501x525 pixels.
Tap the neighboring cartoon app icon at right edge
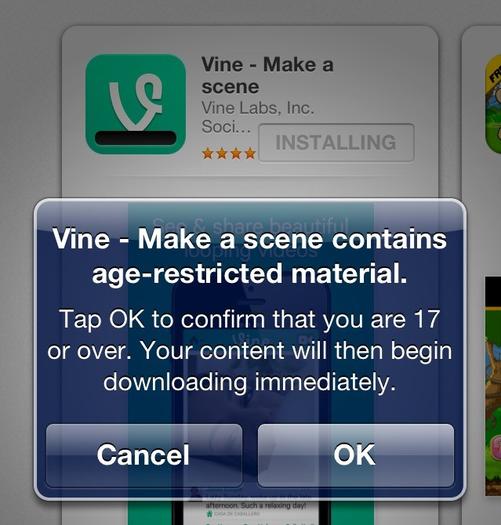pyautogui.click(x=493, y=104)
